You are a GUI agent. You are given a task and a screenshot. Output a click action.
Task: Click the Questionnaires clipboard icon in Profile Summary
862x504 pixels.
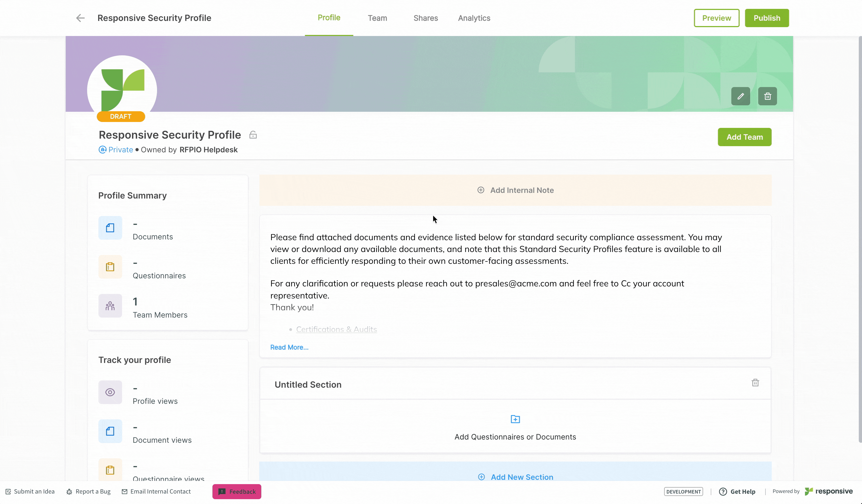tap(110, 267)
